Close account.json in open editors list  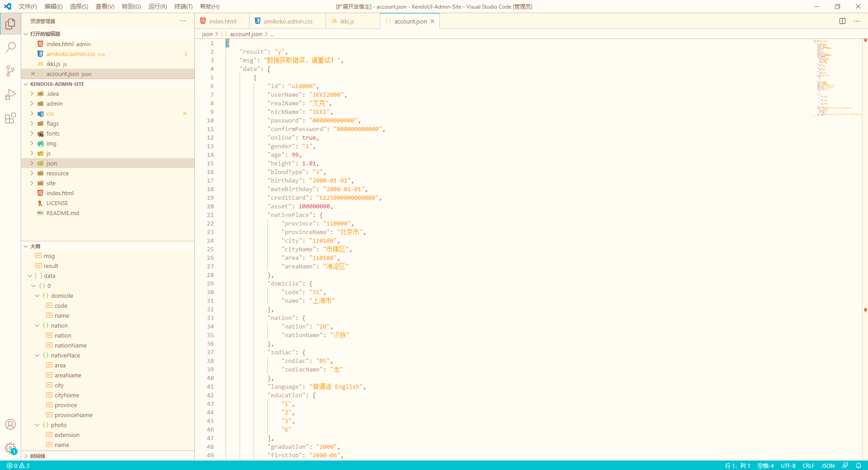pos(33,74)
